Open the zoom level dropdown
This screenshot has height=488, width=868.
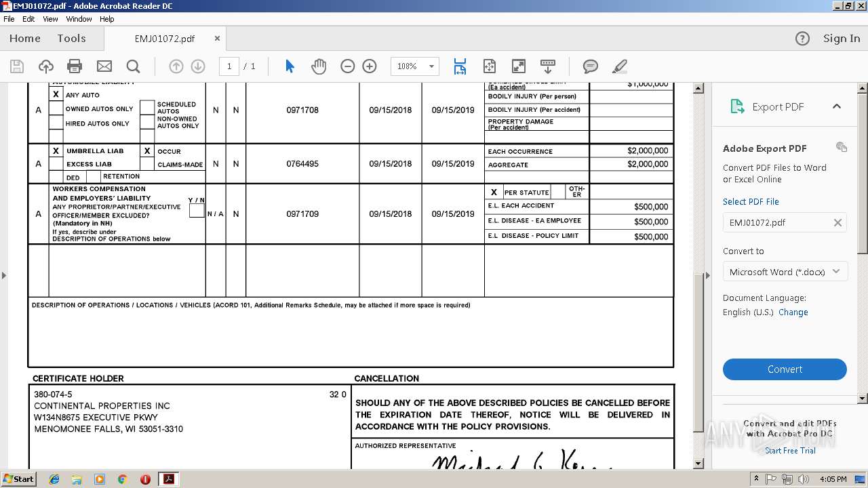tap(431, 66)
